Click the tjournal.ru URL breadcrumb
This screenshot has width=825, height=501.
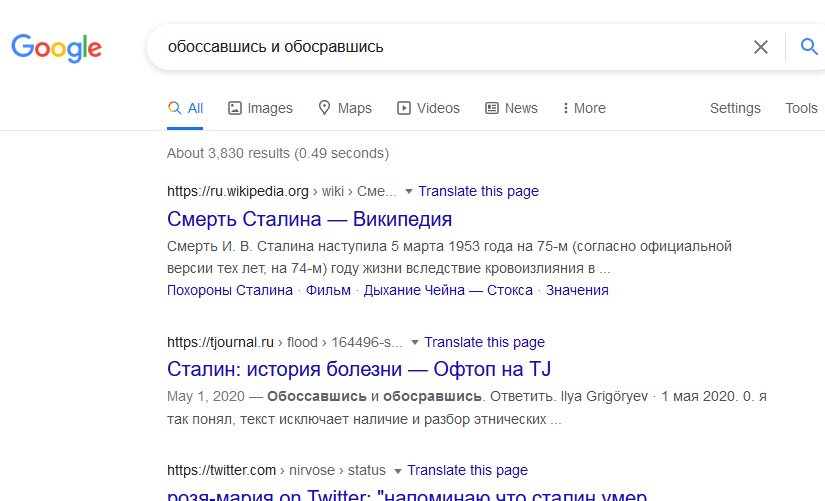pyautogui.click(x=285, y=342)
